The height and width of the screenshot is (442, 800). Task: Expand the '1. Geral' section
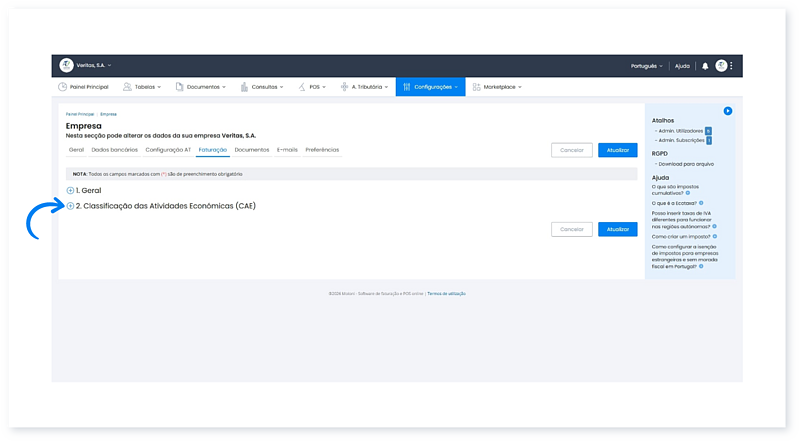pyautogui.click(x=70, y=190)
